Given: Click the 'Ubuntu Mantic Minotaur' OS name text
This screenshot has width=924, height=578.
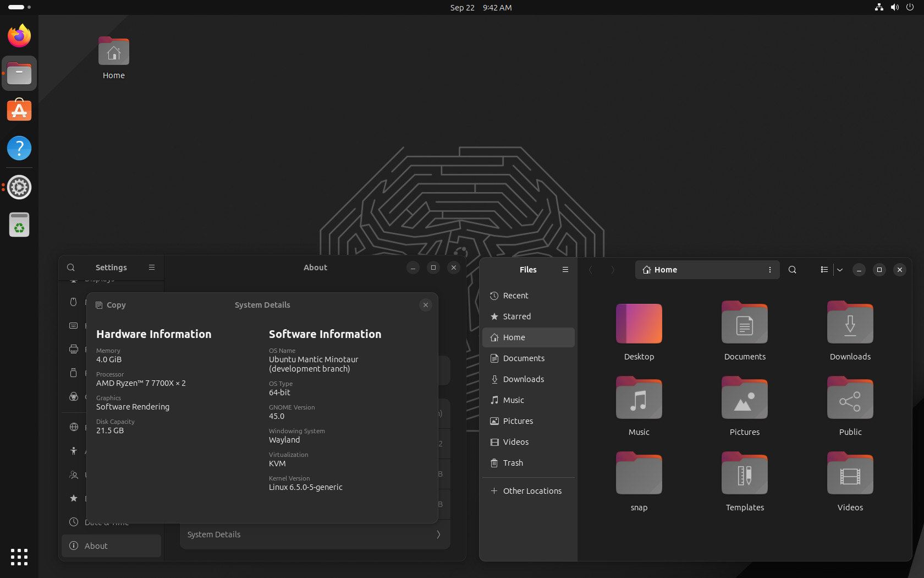Looking at the screenshot, I should click(x=313, y=359).
